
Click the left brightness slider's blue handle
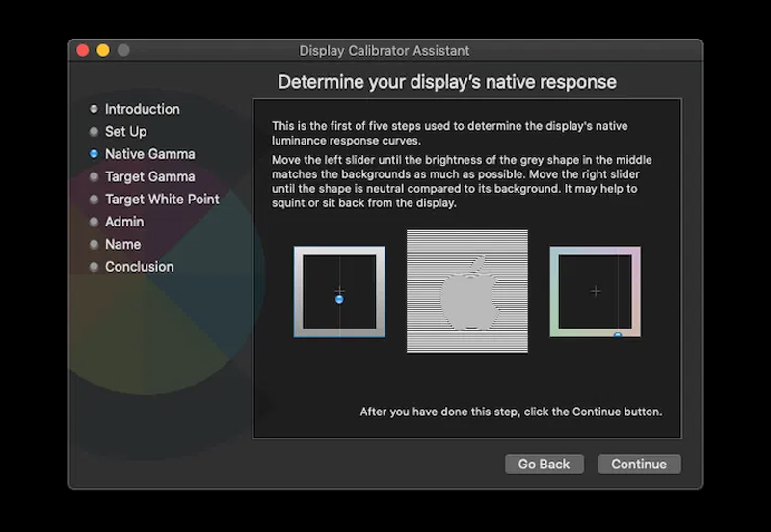(x=339, y=300)
